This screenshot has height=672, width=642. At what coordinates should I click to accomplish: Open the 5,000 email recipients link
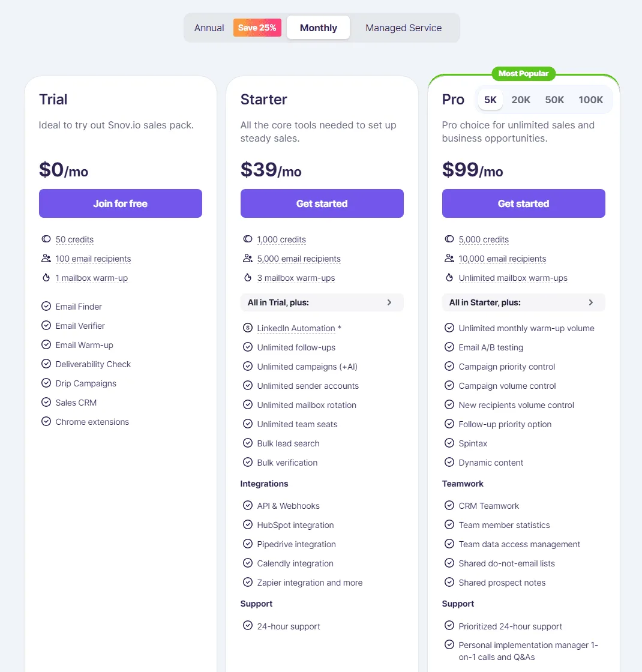pos(299,258)
